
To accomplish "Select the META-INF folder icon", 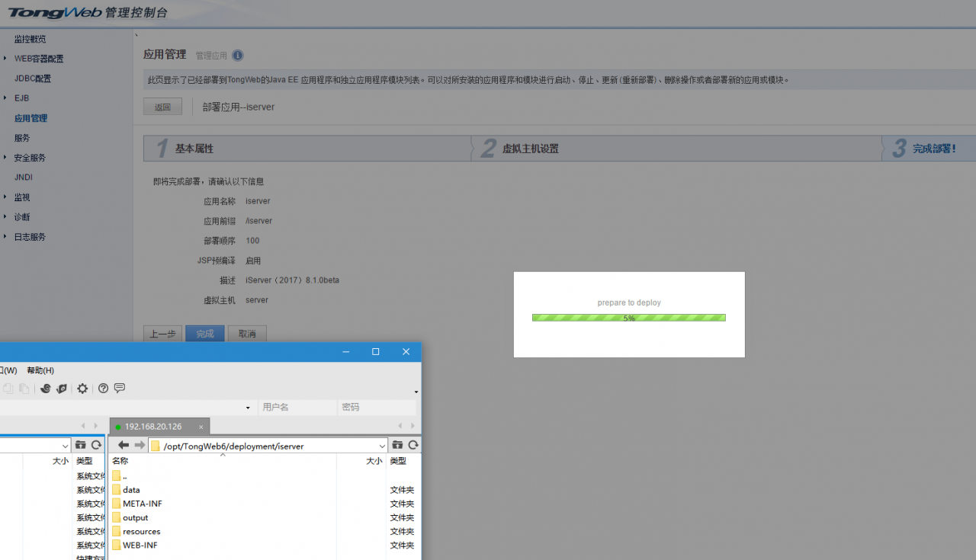I will point(117,504).
